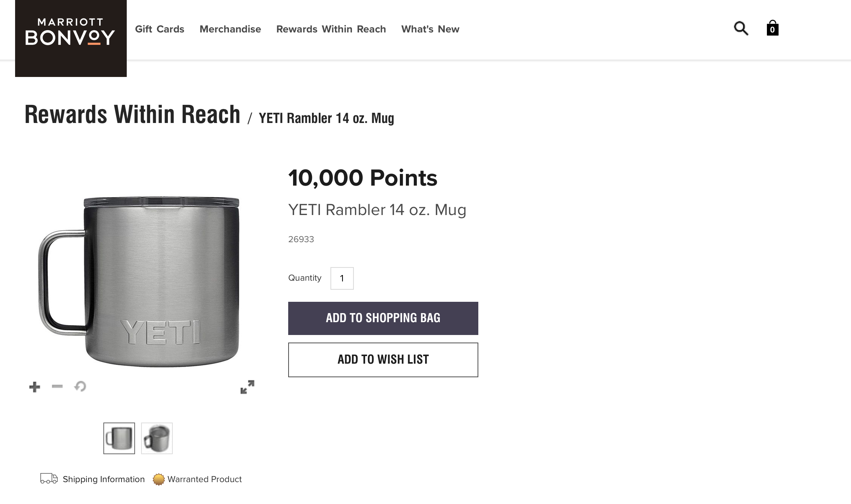Open the shopping bag icon

pyautogui.click(x=772, y=28)
